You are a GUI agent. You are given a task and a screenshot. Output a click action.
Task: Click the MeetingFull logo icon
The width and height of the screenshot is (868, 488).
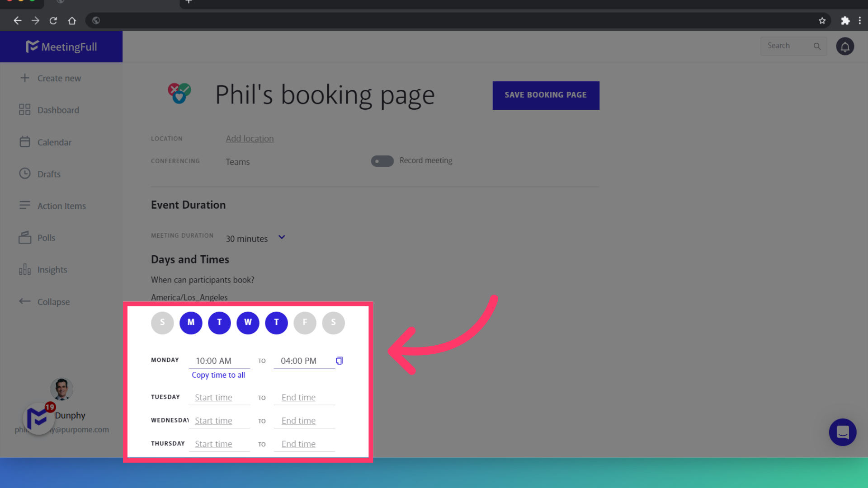(x=31, y=47)
